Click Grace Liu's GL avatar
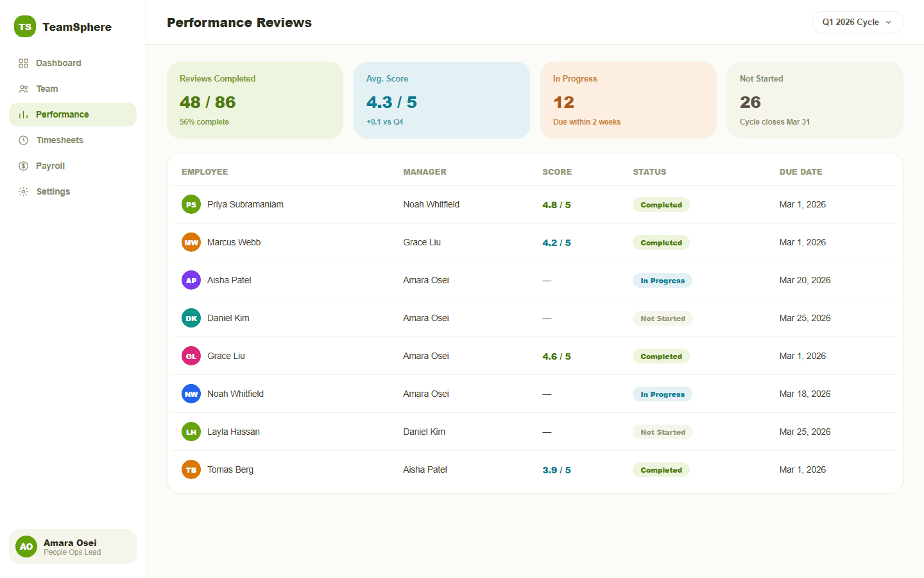 click(x=191, y=356)
